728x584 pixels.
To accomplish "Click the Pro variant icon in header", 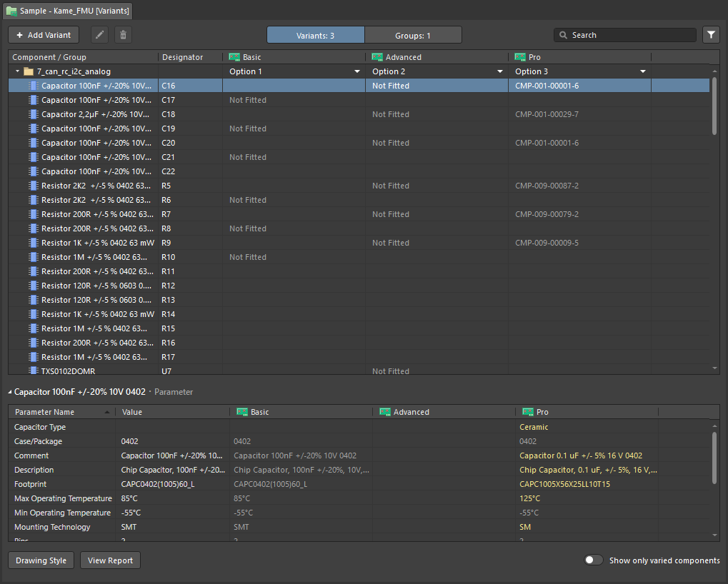I will (519, 57).
